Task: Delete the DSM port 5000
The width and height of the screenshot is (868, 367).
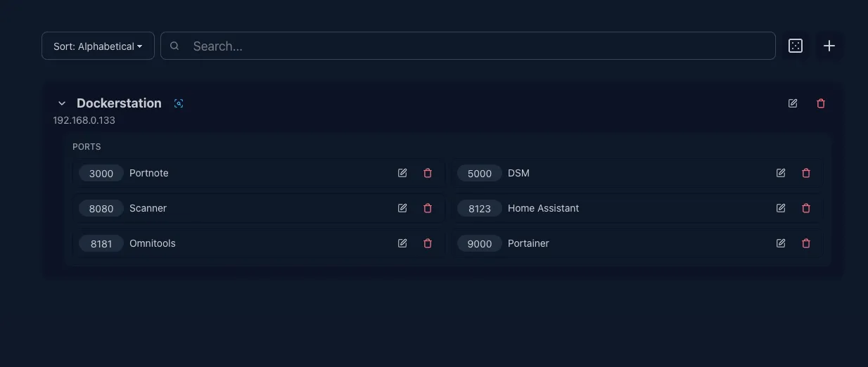Action: tap(806, 173)
